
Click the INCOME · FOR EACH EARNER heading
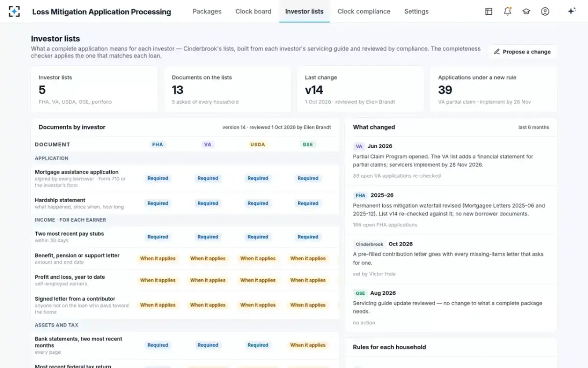[x=70, y=220]
